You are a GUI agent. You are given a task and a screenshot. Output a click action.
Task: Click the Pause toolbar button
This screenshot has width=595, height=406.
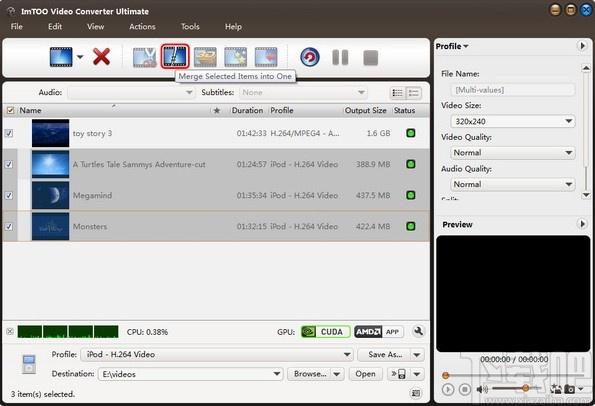pyautogui.click(x=340, y=58)
